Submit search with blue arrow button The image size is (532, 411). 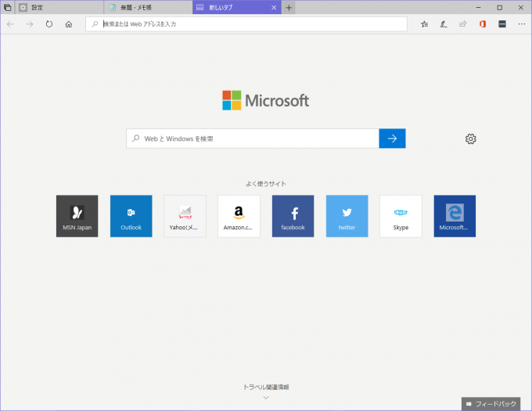click(392, 139)
